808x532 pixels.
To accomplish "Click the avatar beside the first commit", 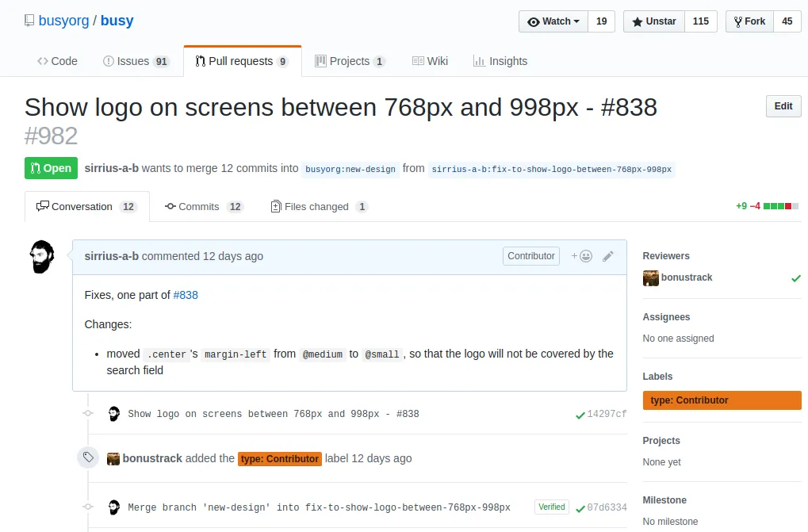I will 114,414.
